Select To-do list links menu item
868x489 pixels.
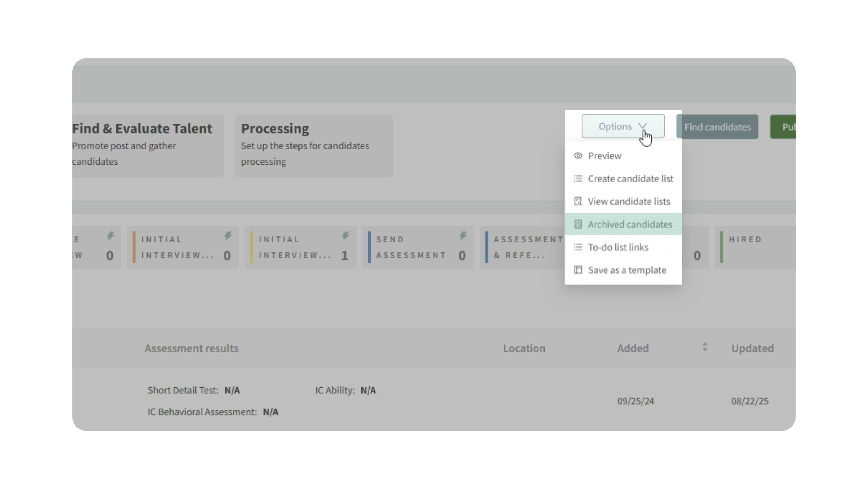(x=618, y=247)
